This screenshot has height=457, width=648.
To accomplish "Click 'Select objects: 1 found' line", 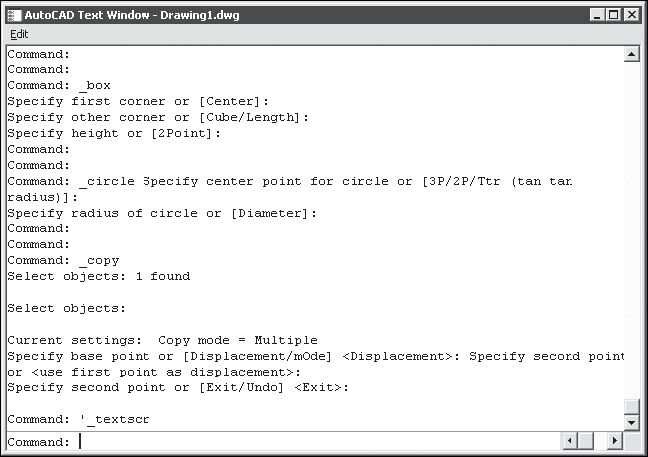I will coord(99,276).
